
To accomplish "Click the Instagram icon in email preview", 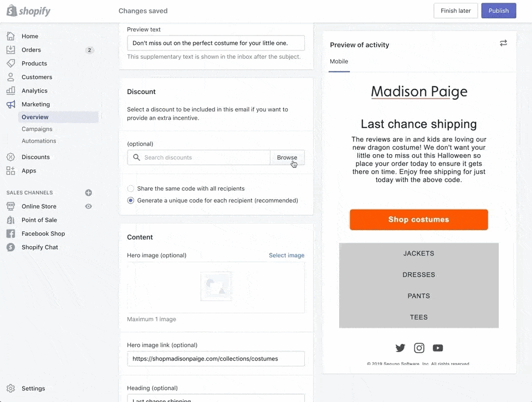I will 419,348.
